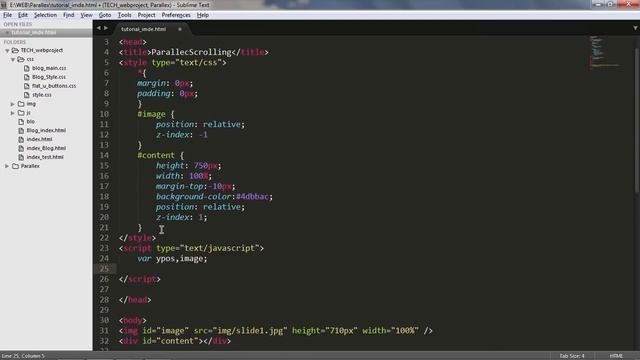Open the Selection menu
This screenshot has width=640, height=360.
click(x=45, y=15)
